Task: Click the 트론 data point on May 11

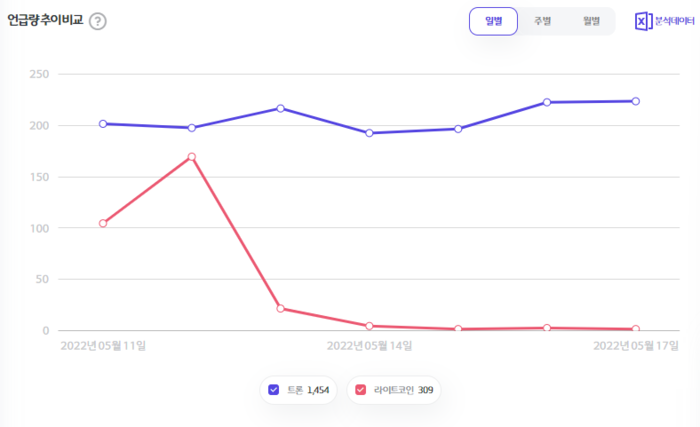Action: (103, 124)
